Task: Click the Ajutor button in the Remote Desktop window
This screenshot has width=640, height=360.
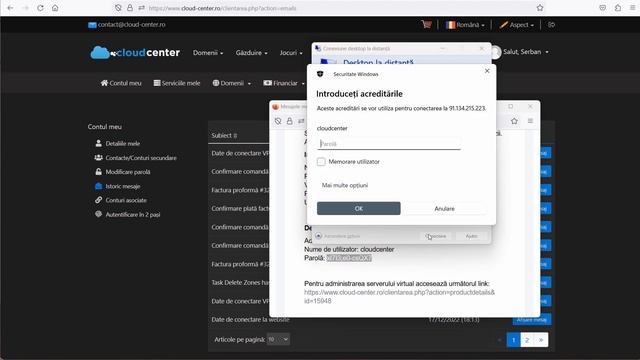Action: (471, 236)
